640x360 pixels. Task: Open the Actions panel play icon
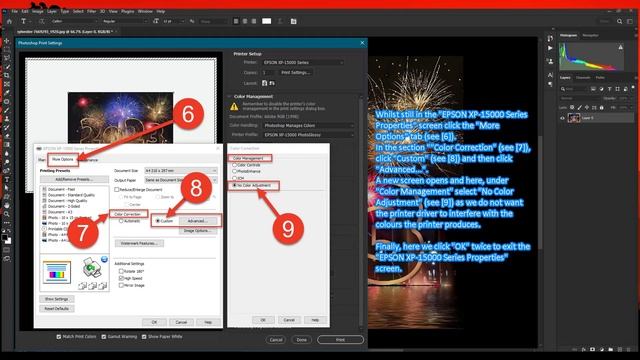pos(550,48)
